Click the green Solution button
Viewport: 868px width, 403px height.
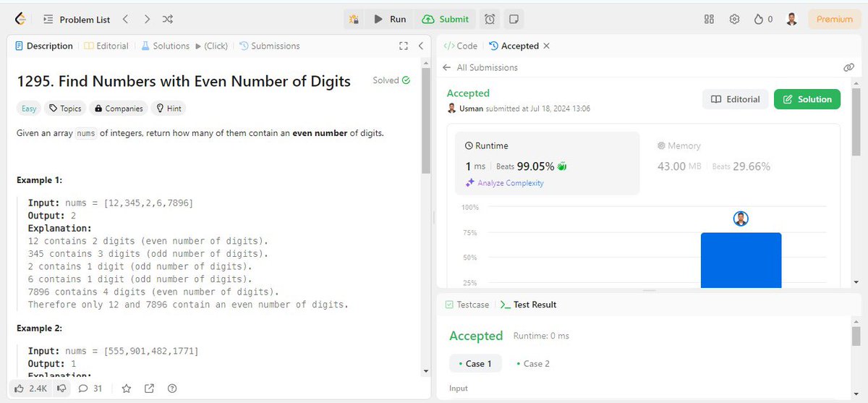pyautogui.click(x=807, y=99)
